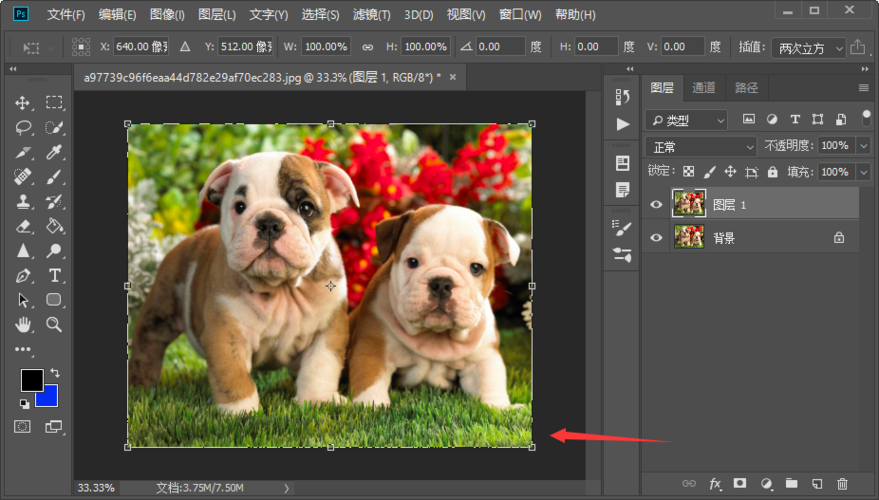The height and width of the screenshot is (500, 879).
Task: Hide the 背景 layer visibility eye
Action: tap(656, 238)
